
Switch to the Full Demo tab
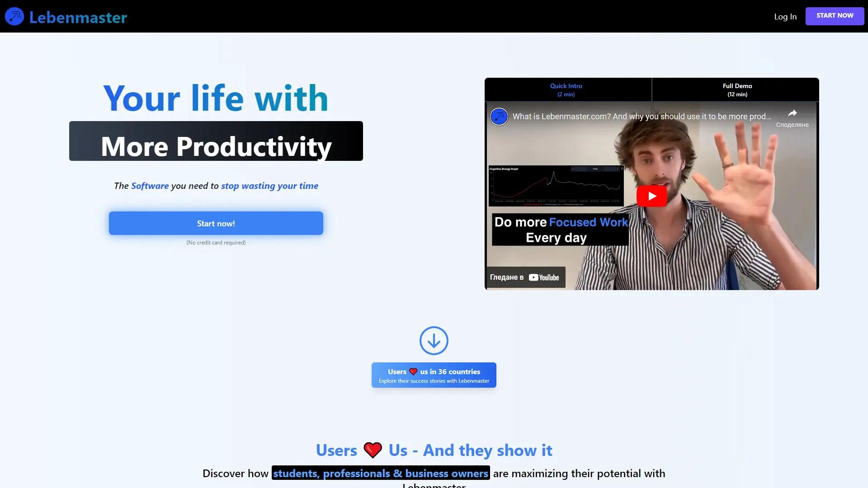point(737,89)
